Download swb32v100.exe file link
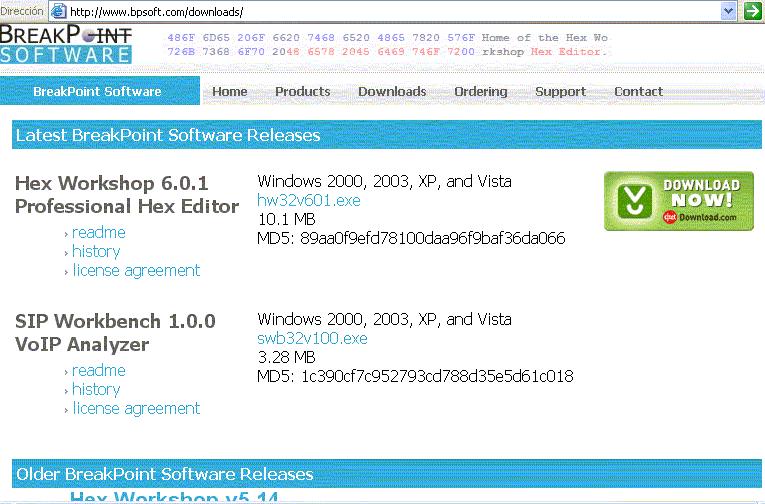765x504 pixels. point(312,338)
